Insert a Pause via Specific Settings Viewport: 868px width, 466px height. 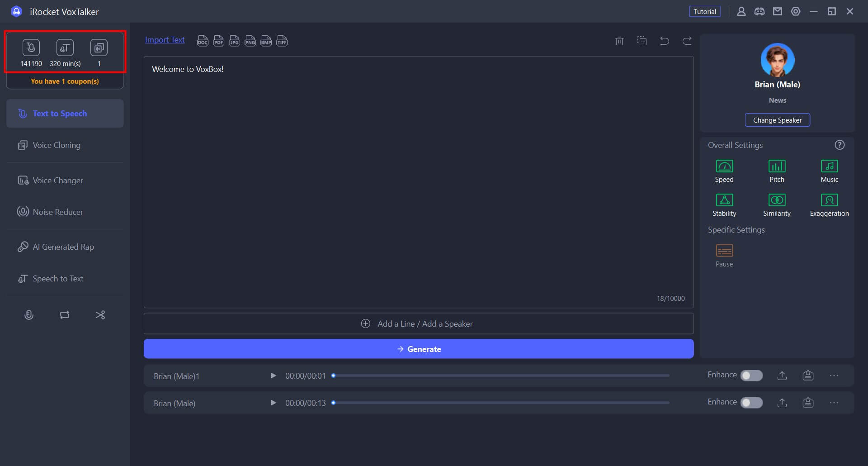coord(724,256)
